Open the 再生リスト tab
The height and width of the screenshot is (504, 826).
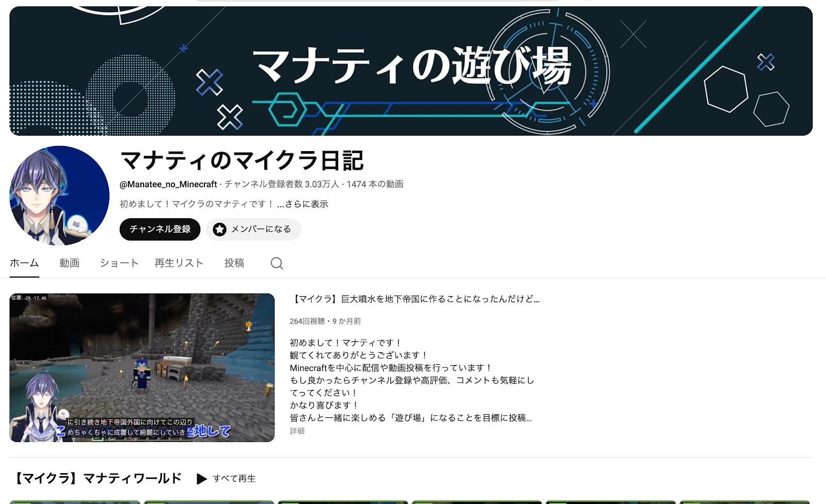point(178,263)
